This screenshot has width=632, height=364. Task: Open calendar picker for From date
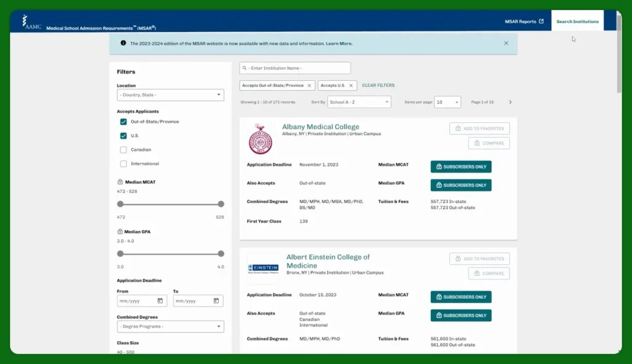coord(160,300)
